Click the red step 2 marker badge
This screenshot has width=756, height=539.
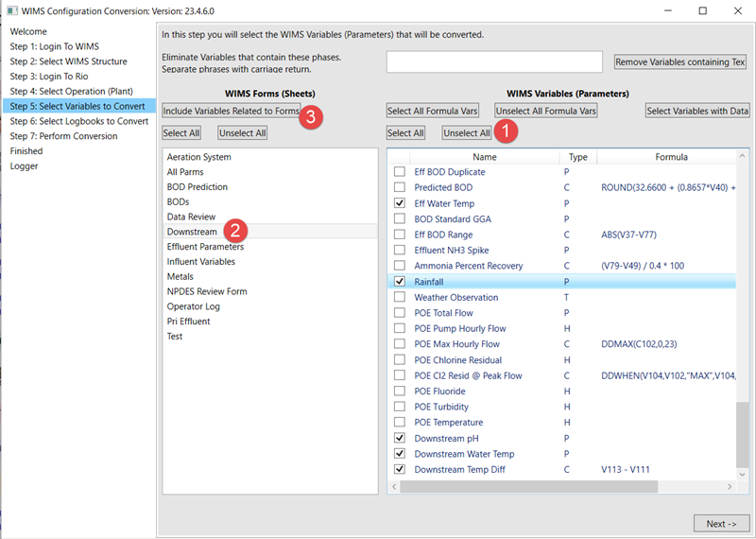coord(238,230)
